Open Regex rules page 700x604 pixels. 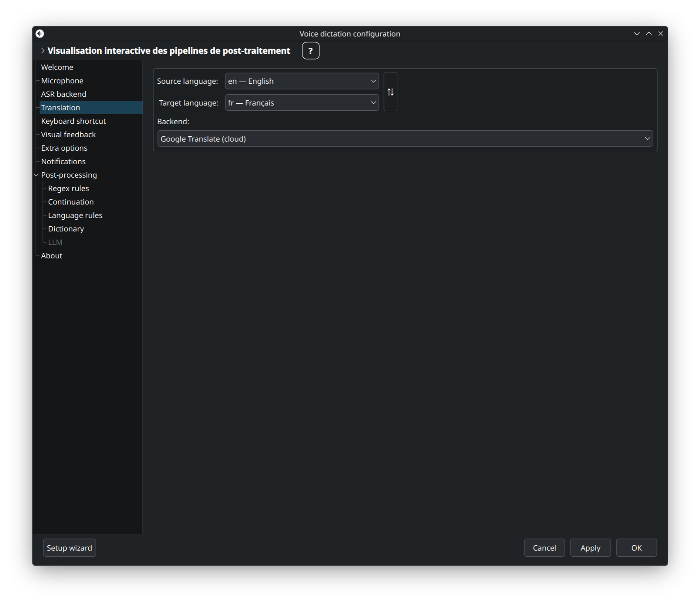pyautogui.click(x=69, y=188)
